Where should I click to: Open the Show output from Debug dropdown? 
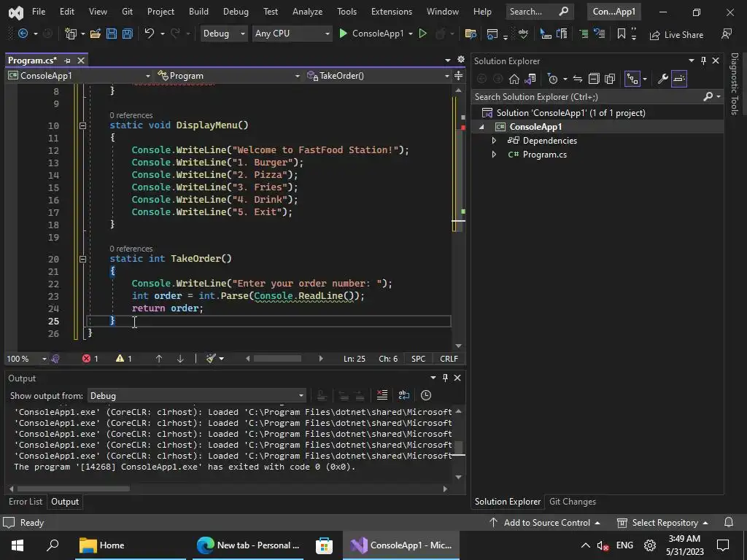point(196,396)
